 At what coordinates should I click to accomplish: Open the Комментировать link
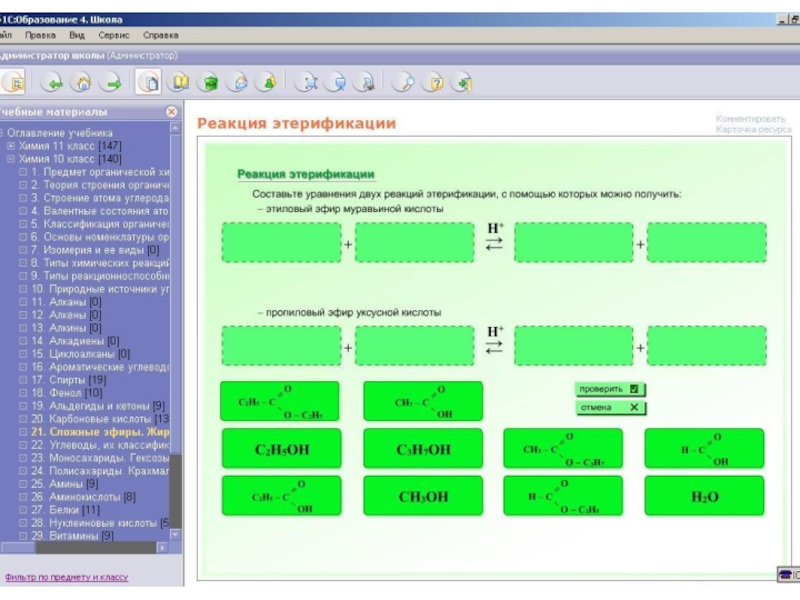pos(750,118)
